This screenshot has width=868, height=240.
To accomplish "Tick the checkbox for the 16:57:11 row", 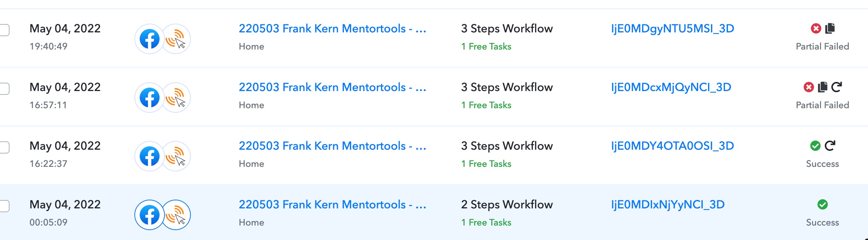I will click(x=3, y=89).
